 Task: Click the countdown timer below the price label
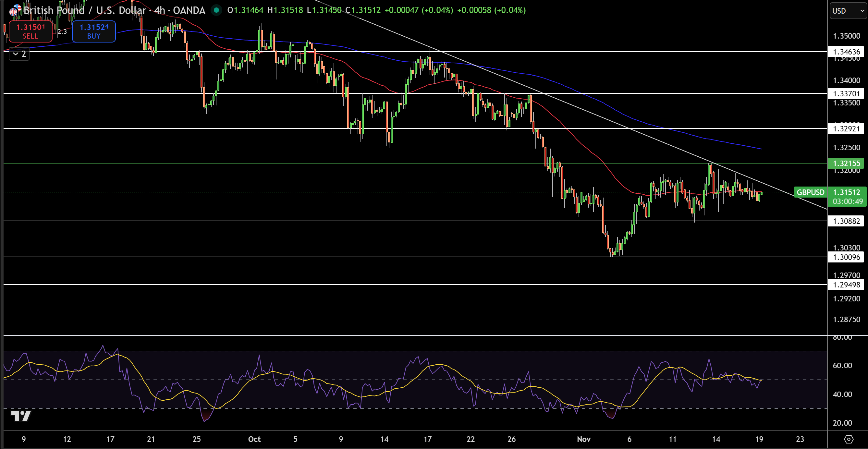coord(847,201)
